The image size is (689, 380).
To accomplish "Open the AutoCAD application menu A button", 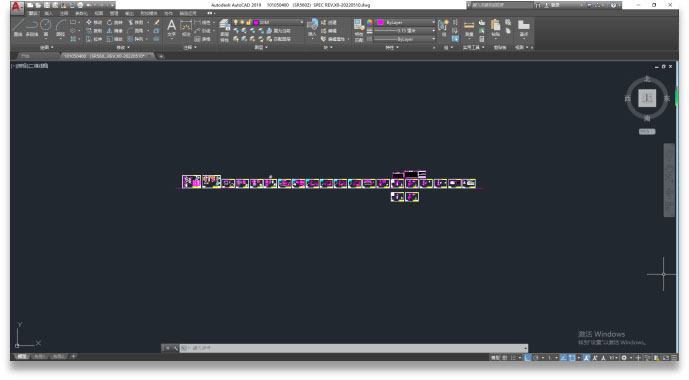I will 16,7.
